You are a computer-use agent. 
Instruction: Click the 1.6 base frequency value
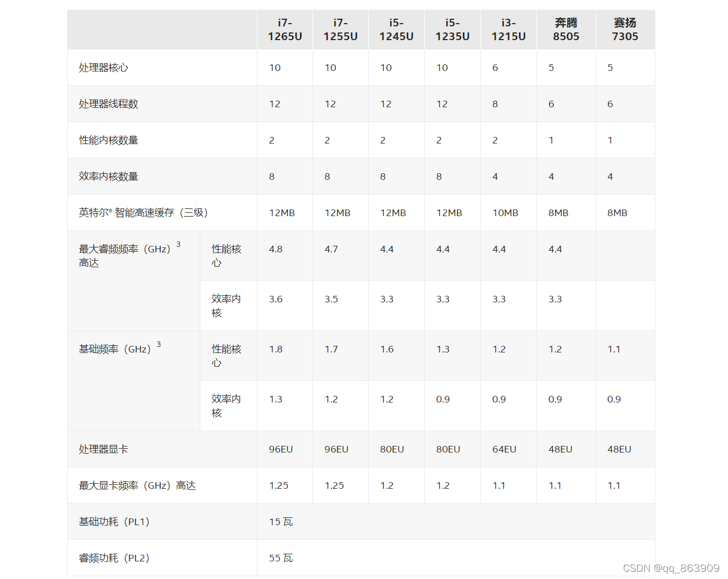387,349
